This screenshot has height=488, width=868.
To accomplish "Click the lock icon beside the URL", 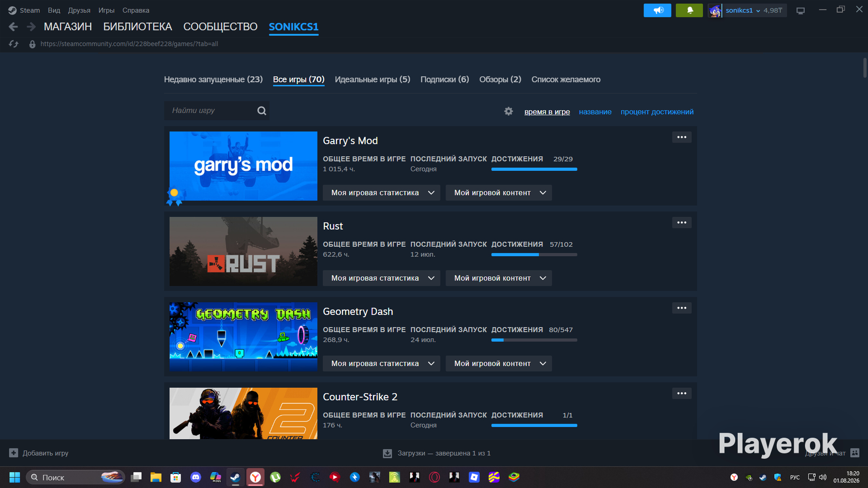I will click(x=32, y=44).
